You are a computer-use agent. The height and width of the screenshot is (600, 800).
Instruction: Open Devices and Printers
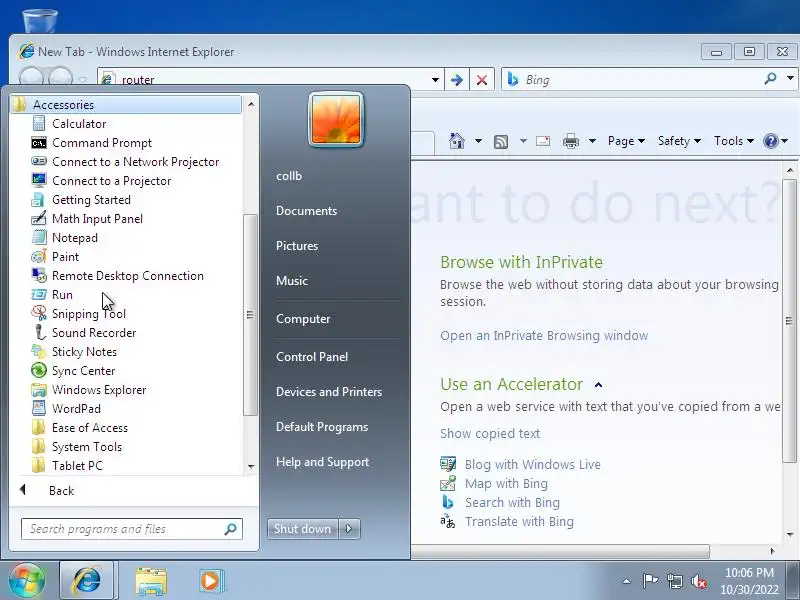coord(329,392)
